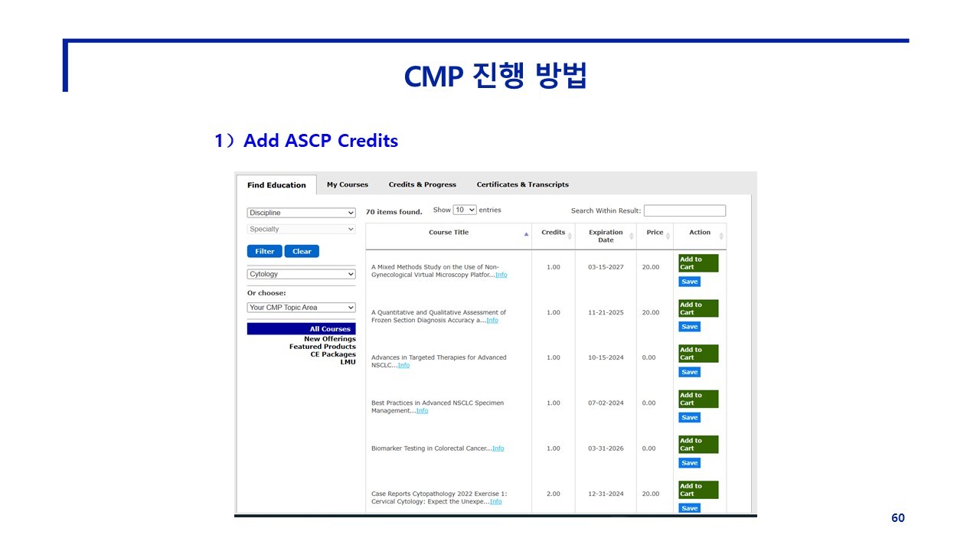Switch to My Courses tab
This screenshot has width=980, height=551.
(x=348, y=184)
